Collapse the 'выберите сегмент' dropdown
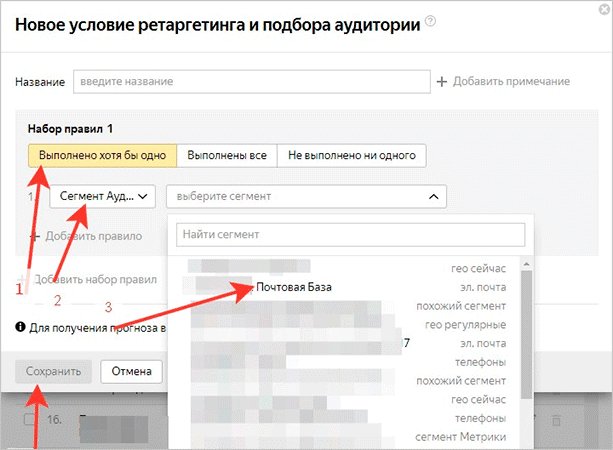The height and width of the screenshot is (450, 613). tap(306, 196)
